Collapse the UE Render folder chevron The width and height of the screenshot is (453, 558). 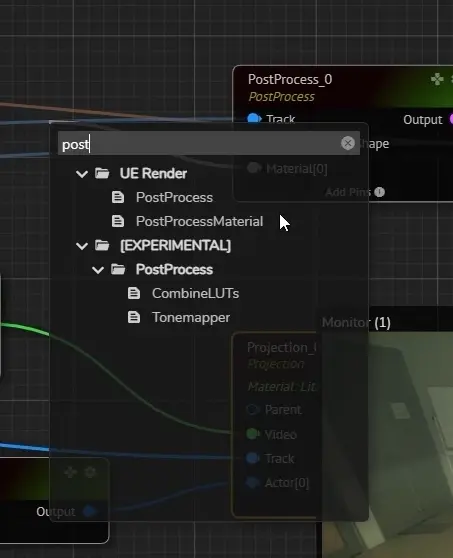tap(82, 174)
